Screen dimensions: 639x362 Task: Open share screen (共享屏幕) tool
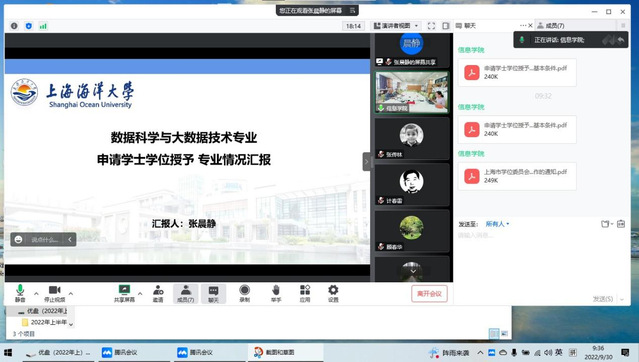pyautogui.click(x=124, y=293)
